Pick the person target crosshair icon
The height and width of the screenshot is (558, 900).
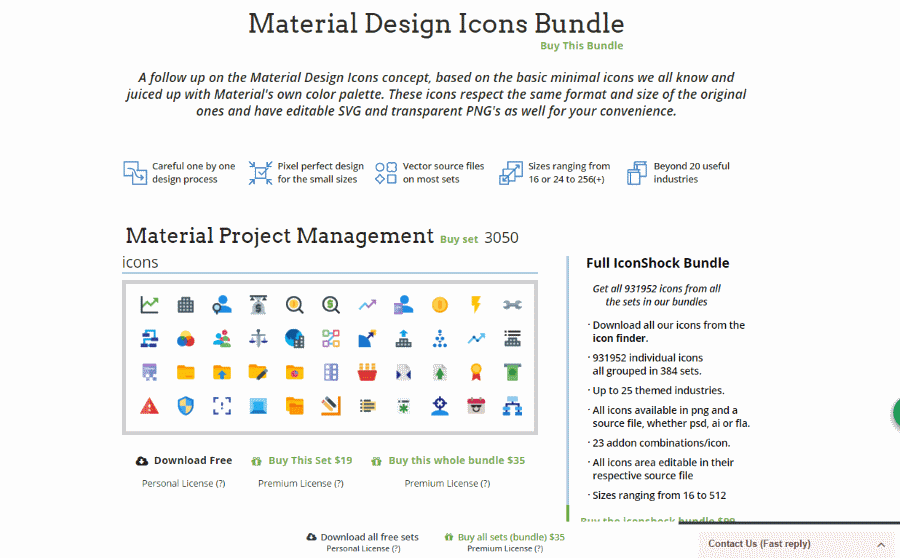pos(440,406)
